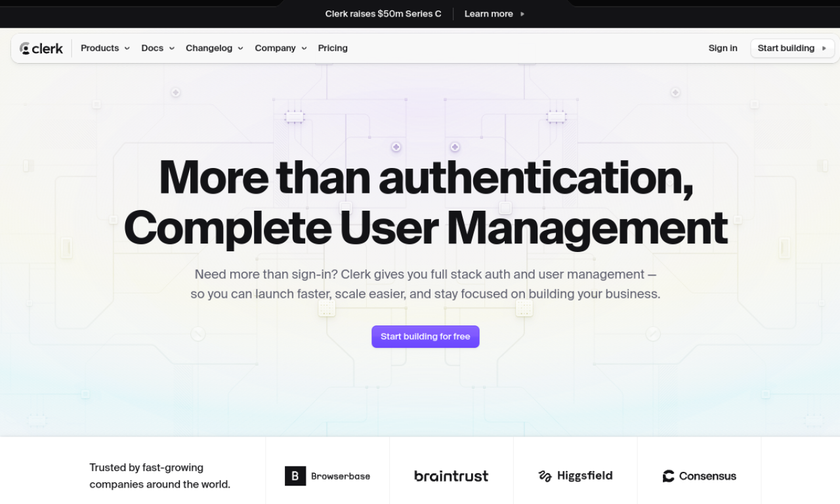Click the arrow icon beside "Learn more"
840x504 pixels.
[522, 14]
